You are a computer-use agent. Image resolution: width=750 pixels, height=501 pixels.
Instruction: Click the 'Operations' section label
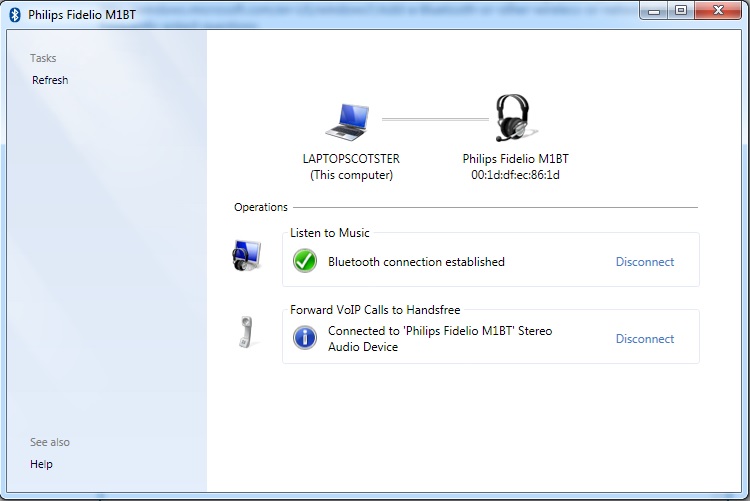(x=261, y=207)
